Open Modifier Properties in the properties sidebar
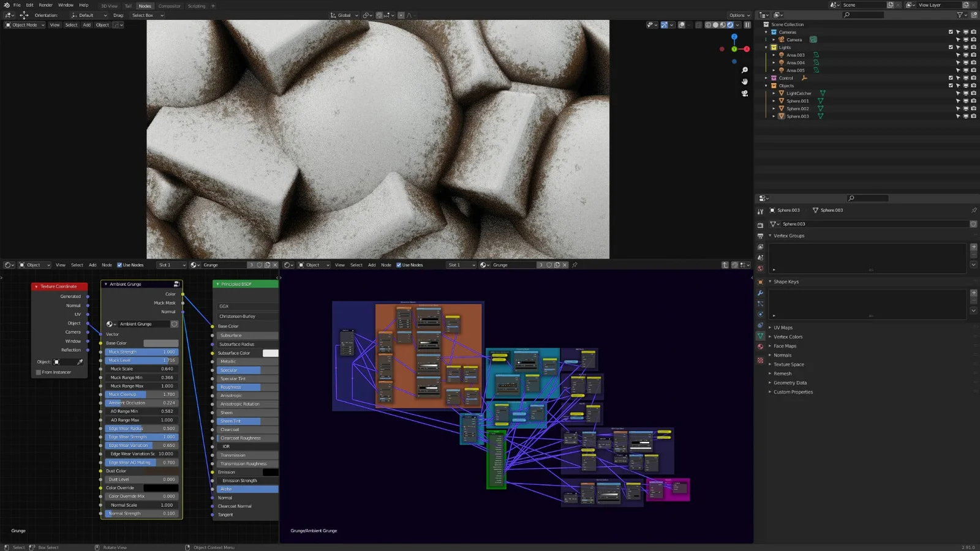 pos(760,292)
